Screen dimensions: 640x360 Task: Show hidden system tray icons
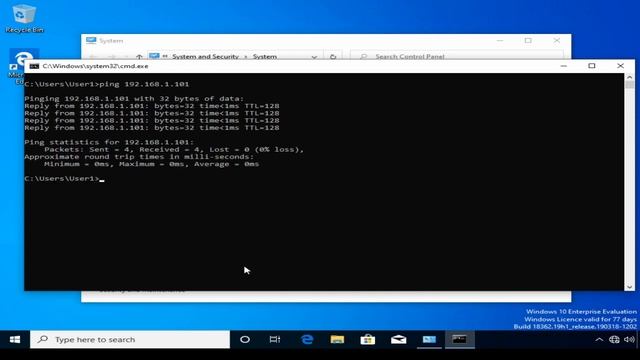pyautogui.click(x=599, y=340)
